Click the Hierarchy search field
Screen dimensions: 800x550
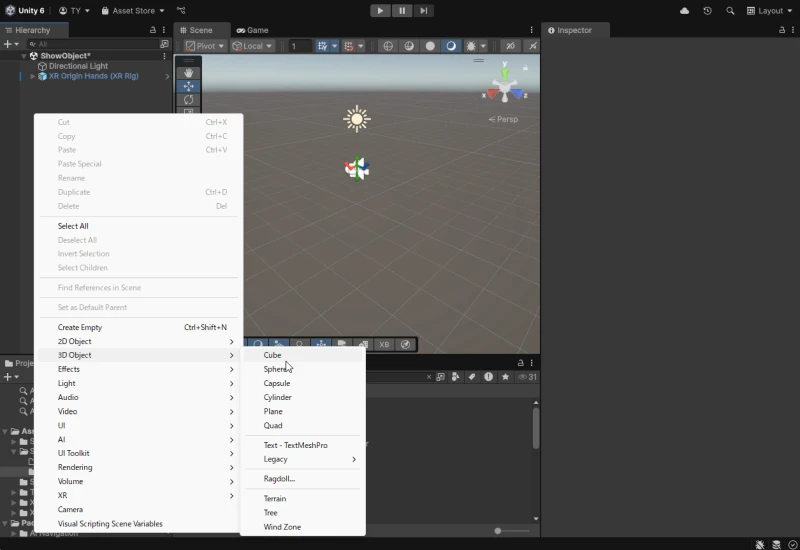pyautogui.click(x=93, y=44)
